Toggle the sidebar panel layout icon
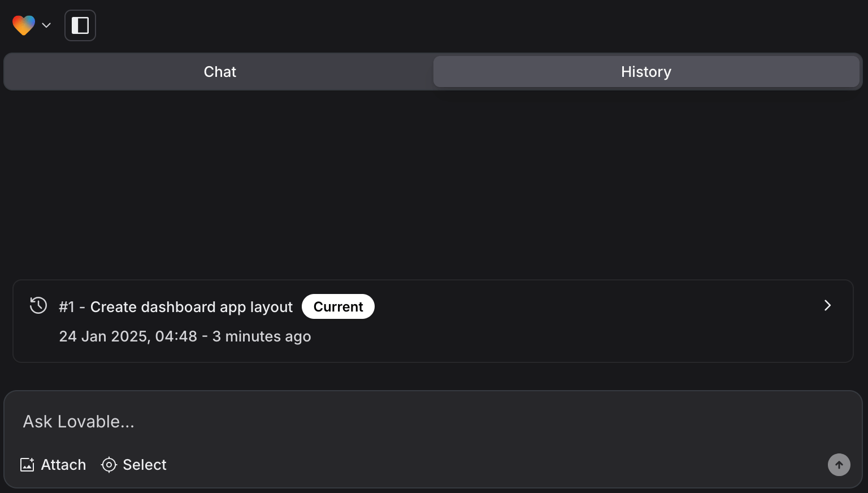The height and width of the screenshot is (493, 868). (x=80, y=25)
